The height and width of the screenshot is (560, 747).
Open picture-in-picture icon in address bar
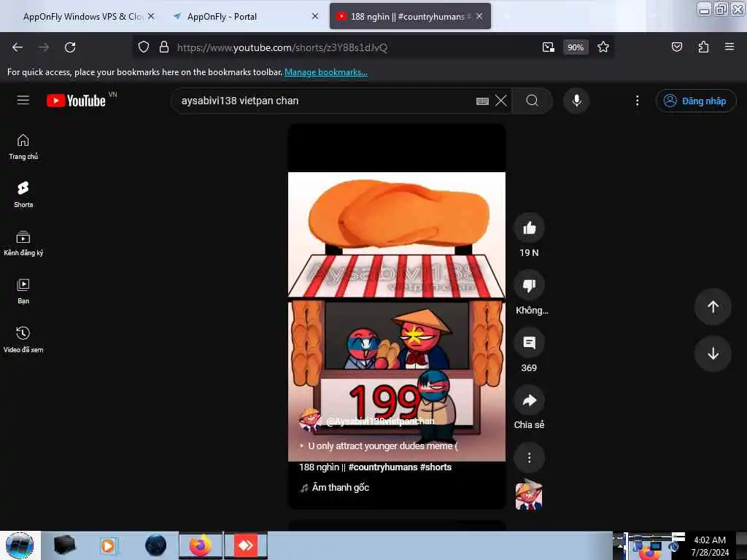549,47
